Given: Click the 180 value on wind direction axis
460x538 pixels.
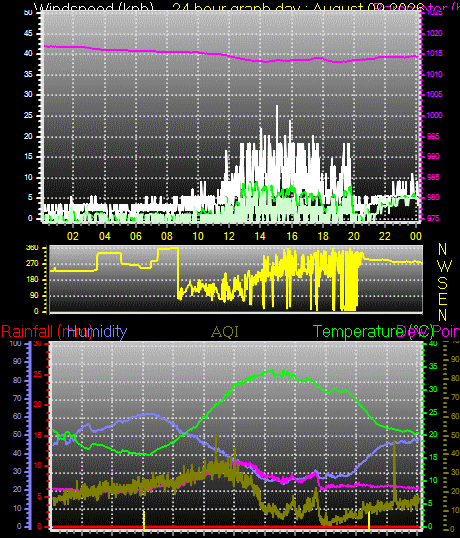Looking at the screenshot, I should click(32, 280).
